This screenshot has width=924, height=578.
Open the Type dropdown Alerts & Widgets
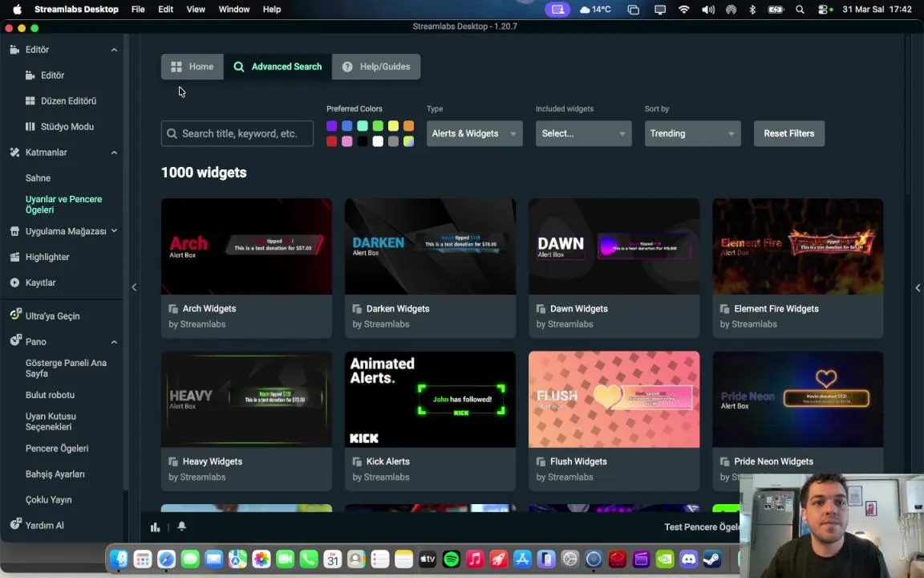474,133
